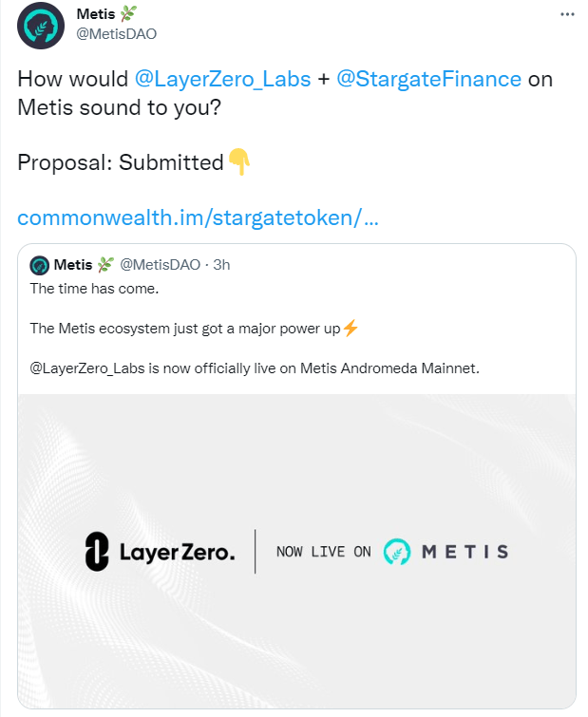Click the 3h timestamp in quoted tweet
This screenshot has width=588, height=717.
[x=221, y=265]
